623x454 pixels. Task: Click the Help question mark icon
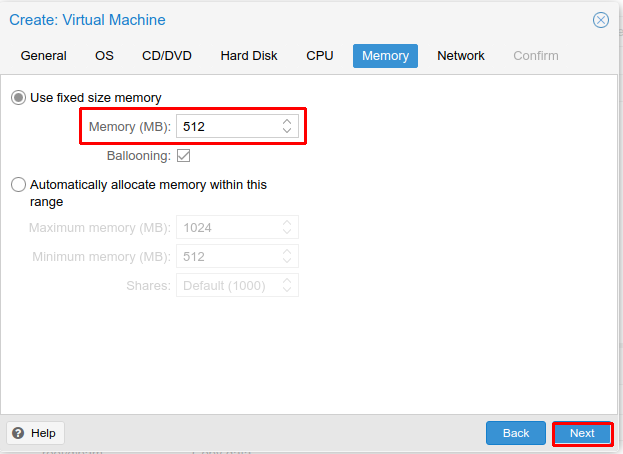click(18, 433)
